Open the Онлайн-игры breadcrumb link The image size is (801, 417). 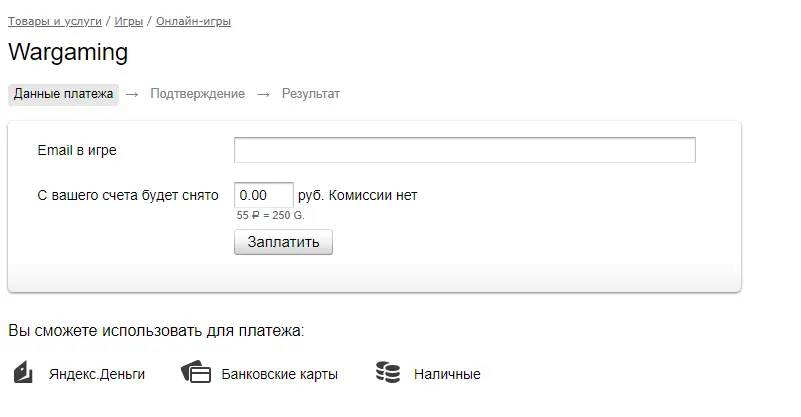coord(193,21)
